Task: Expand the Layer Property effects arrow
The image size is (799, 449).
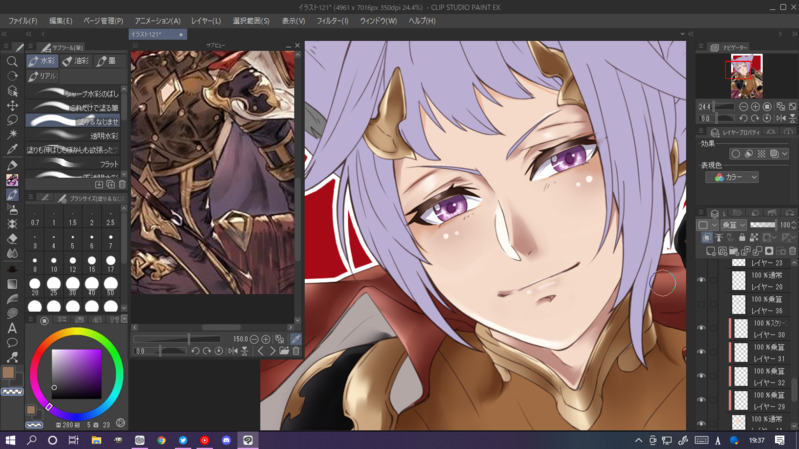Action: [785, 153]
